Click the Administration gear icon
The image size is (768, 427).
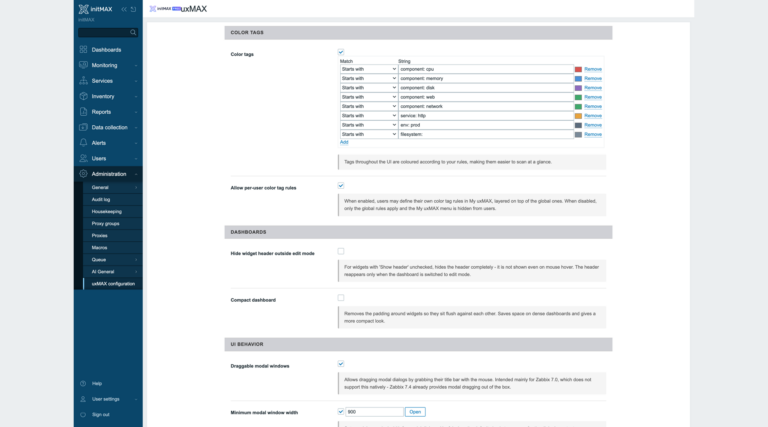83,174
